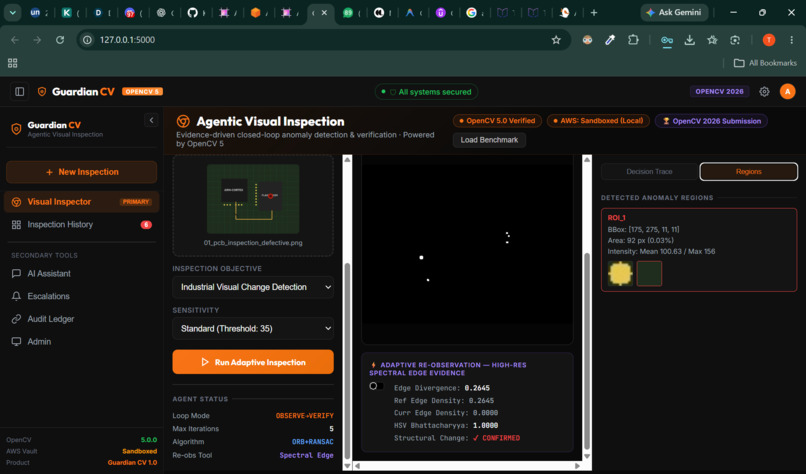This screenshot has width=806, height=474.
Task: Open the Inspection Objective dropdown
Action: 253,287
